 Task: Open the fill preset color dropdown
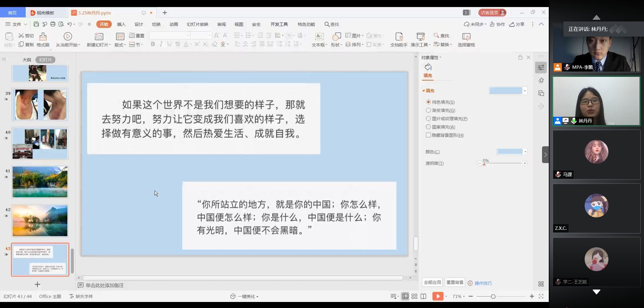525,91
